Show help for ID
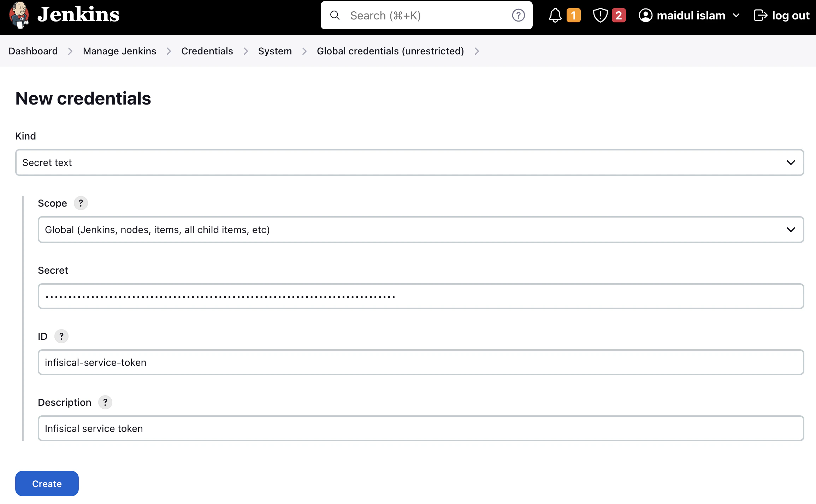 coord(61,336)
